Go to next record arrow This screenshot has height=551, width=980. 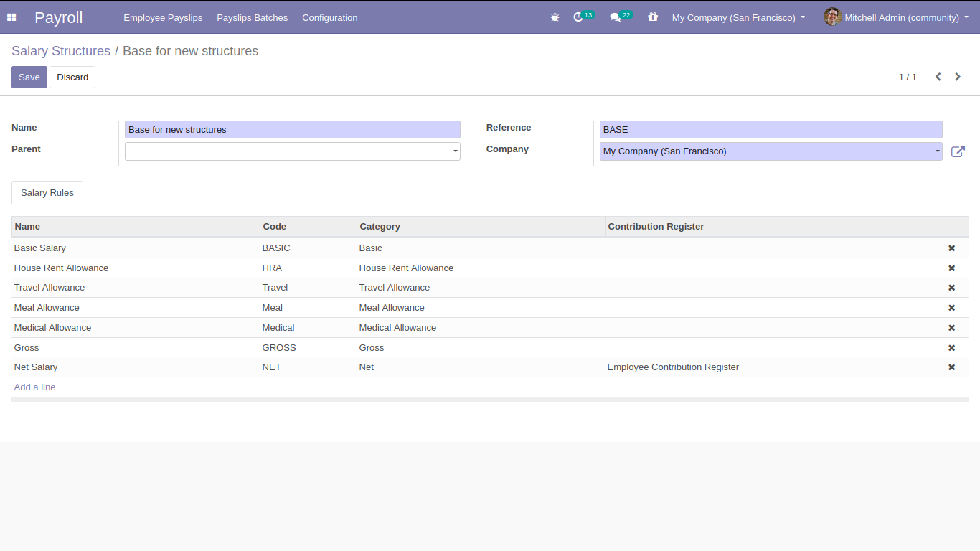pos(958,77)
